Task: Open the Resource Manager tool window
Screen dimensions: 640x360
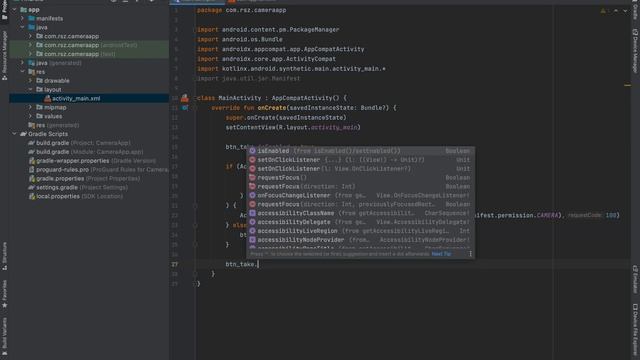Action: point(4,55)
